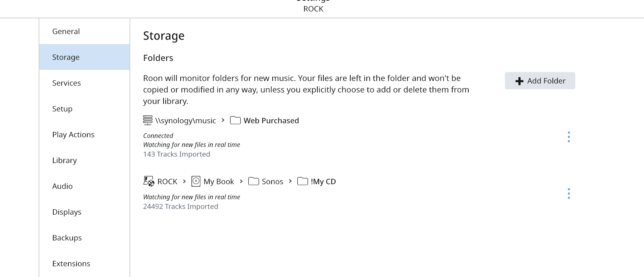Click the Synology network share icon
644x277 pixels.
[148, 120]
